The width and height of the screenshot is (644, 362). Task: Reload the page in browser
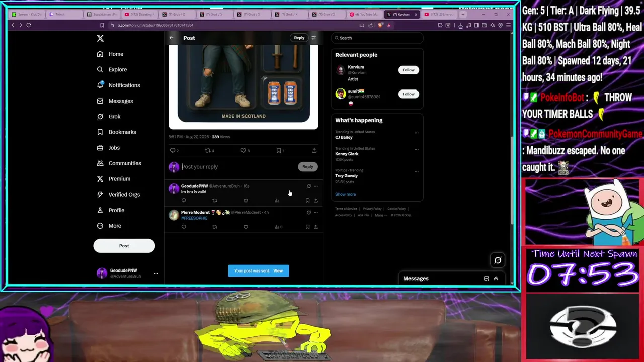click(29, 25)
